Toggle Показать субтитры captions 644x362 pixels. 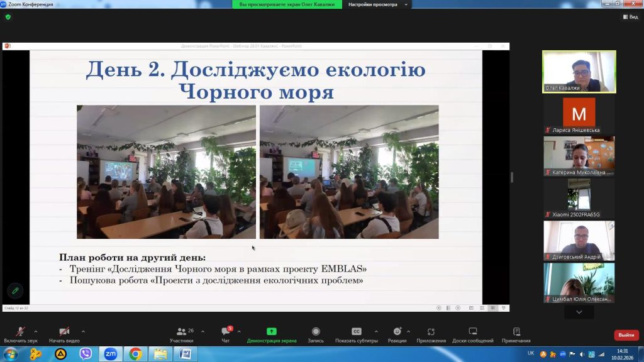(x=357, y=334)
